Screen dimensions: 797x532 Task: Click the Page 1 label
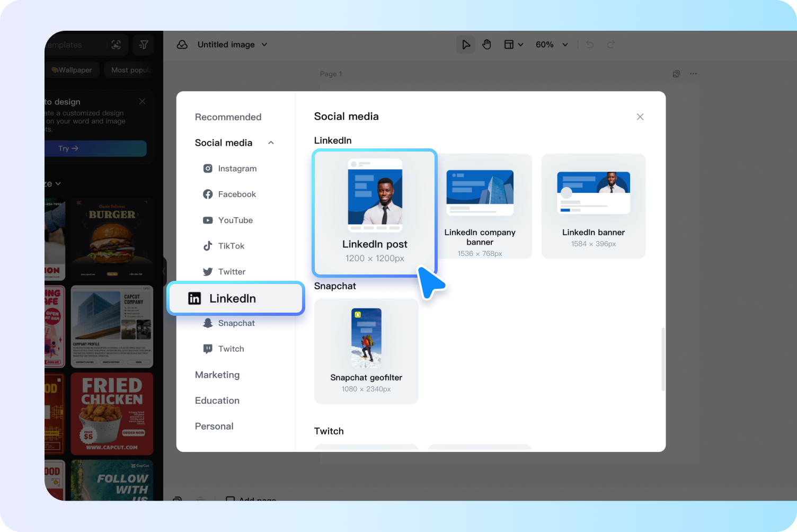click(x=331, y=74)
